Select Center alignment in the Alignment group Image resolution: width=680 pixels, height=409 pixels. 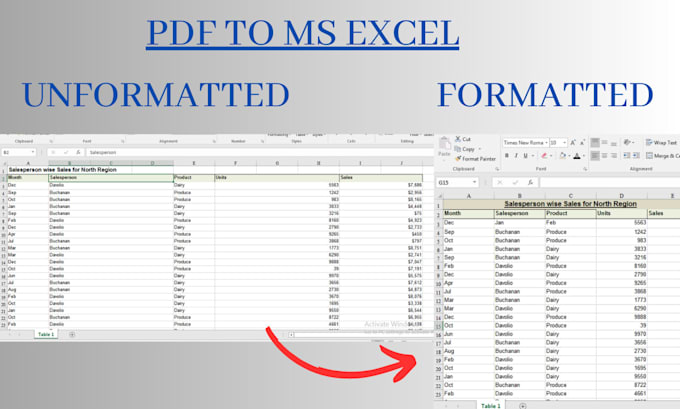[605, 155]
